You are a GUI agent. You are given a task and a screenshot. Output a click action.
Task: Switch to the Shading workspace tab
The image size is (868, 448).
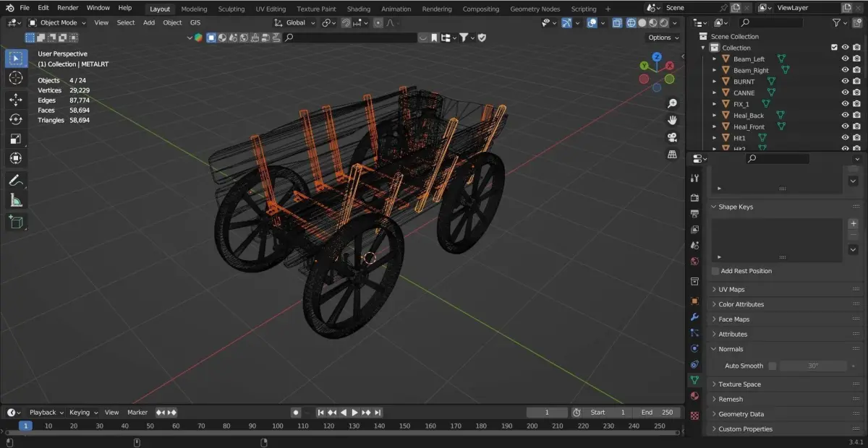(x=358, y=9)
